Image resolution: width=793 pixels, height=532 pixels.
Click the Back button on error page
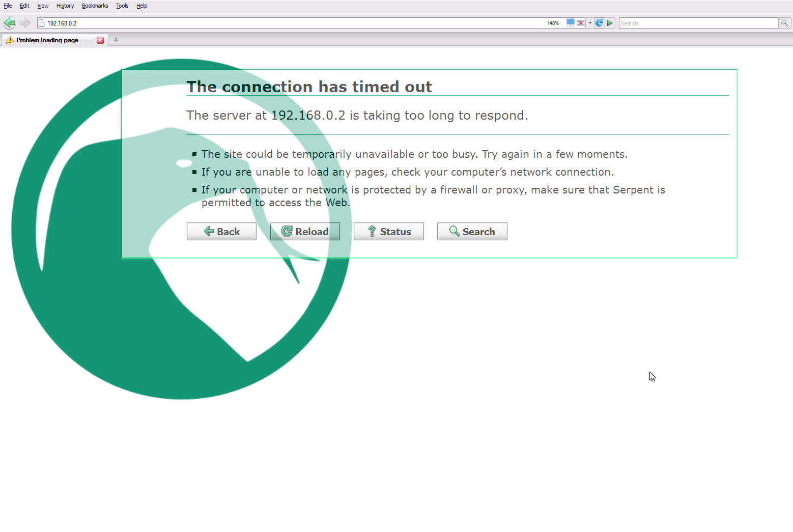click(221, 232)
